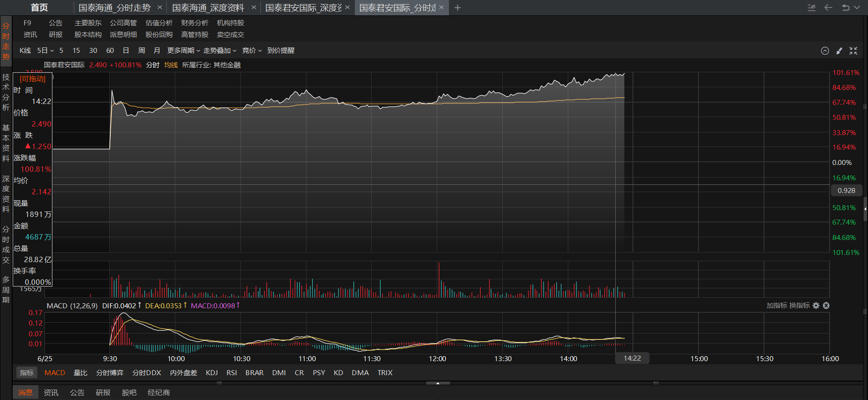Open 股份回购 share buyback link
The height and width of the screenshot is (400, 868).
(159, 35)
